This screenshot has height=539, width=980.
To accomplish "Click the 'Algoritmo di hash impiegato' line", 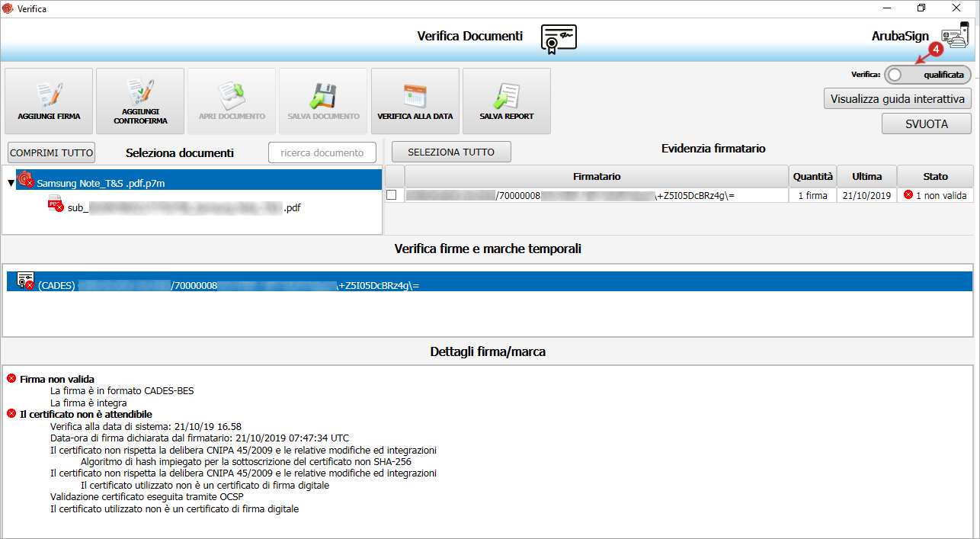I will (247, 461).
